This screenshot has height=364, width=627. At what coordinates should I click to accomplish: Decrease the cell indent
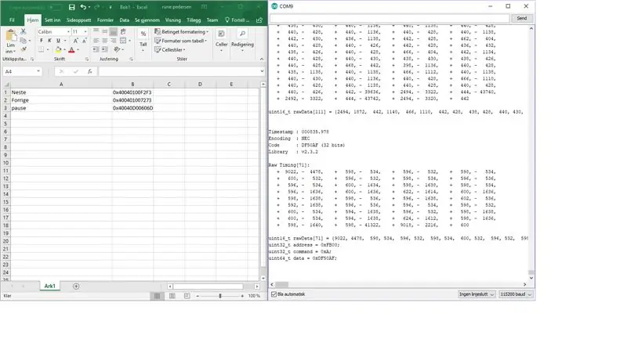pos(96,49)
